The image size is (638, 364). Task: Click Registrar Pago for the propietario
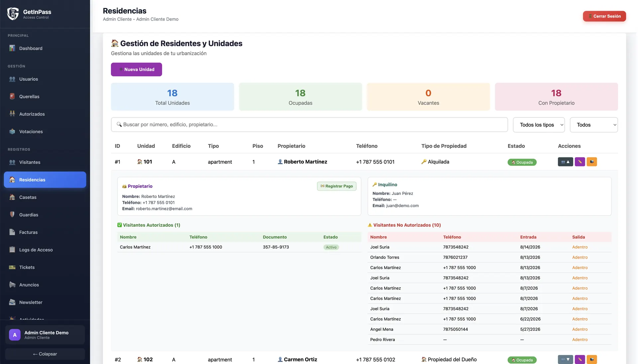pyautogui.click(x=337, y=186)
